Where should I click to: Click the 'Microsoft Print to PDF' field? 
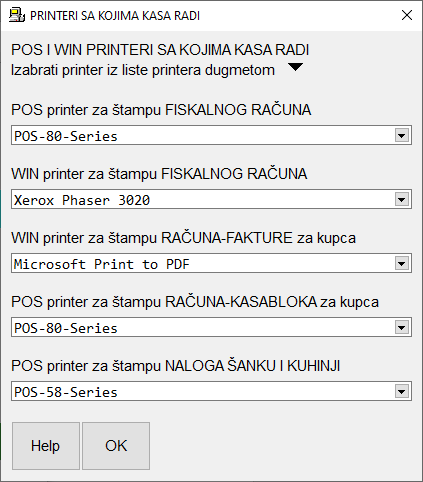point(211,263)
